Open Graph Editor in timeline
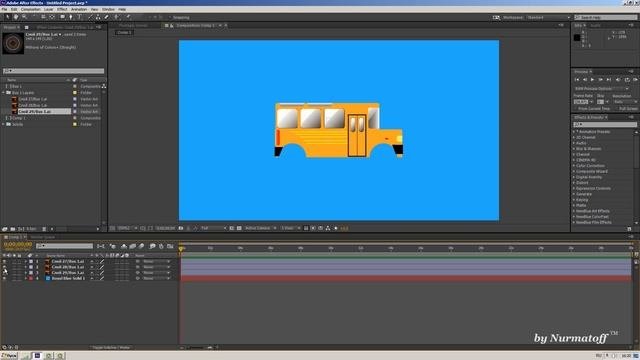 click(x=170, y=246)
